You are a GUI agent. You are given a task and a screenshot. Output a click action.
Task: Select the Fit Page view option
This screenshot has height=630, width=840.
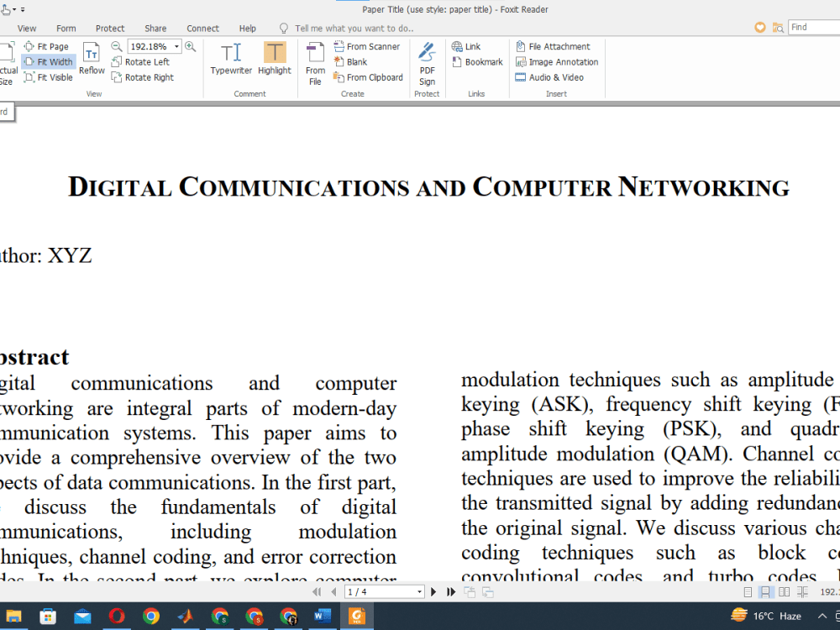pyautogui.click(x=46, y=46)
